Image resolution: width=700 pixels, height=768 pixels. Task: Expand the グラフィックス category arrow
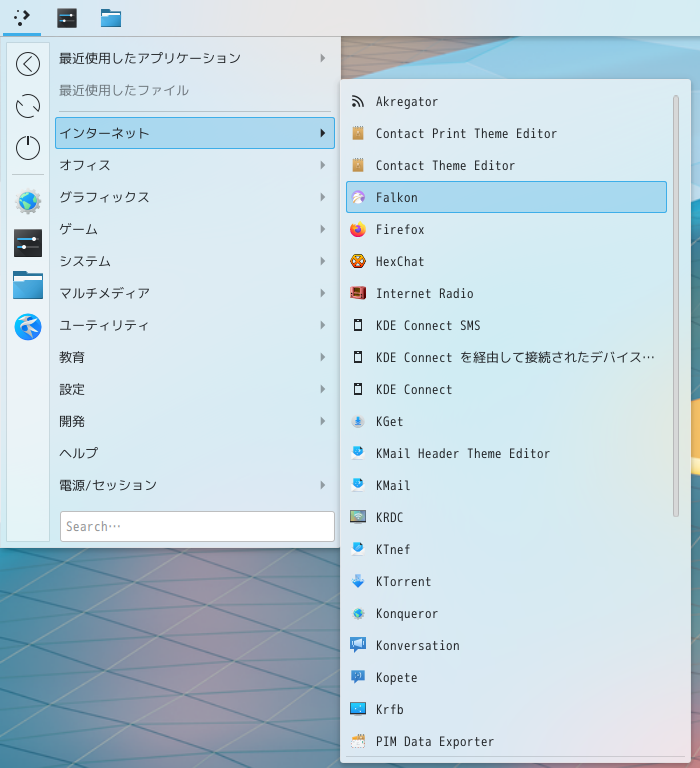click(322, 197)
